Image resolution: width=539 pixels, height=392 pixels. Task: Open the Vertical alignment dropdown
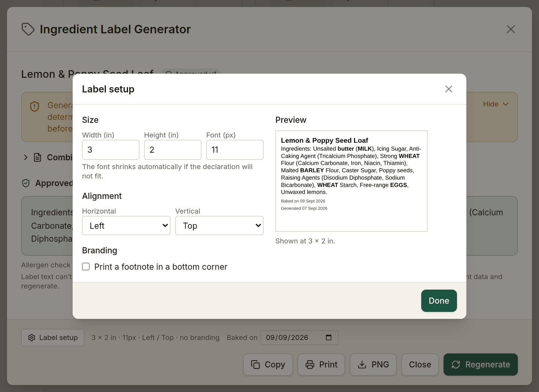pyautogui.click(x=219, y=225)
